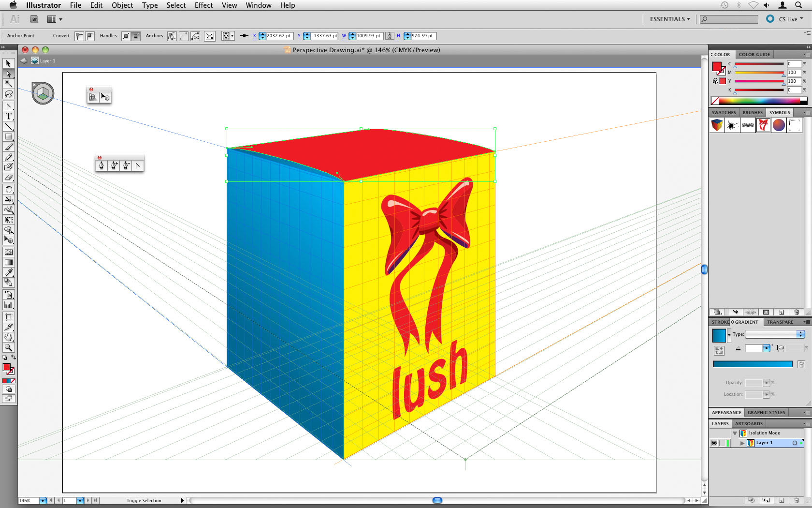
Task: Click Create New Layer button in Layers panel
Action: tap(782, 500)
